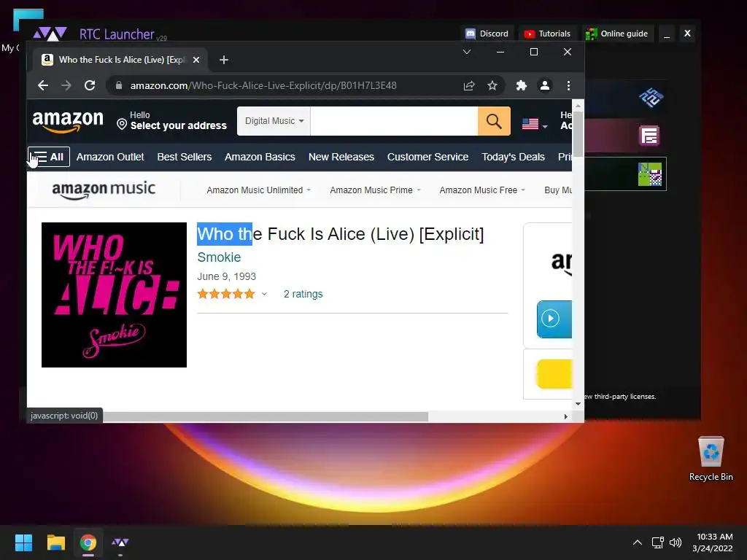747x560 pixels.
Task: Open Customer Service nav item
Action: 427,157
